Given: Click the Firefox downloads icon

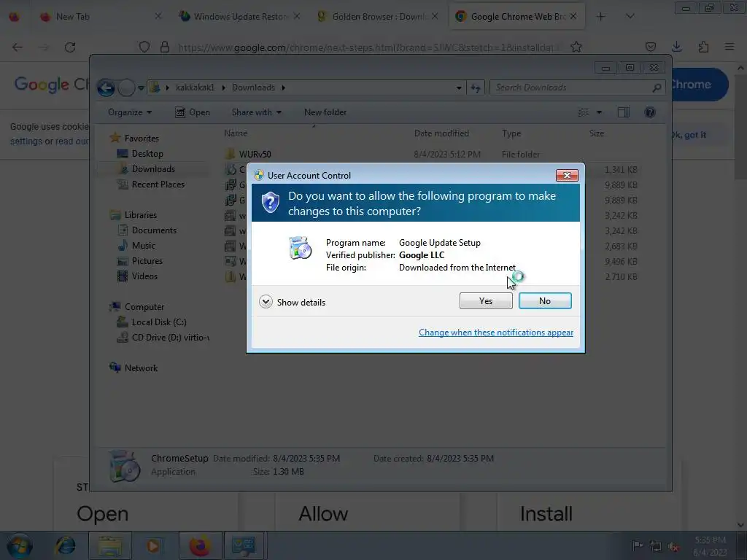Looking at the screenshot, I should 676,47.
